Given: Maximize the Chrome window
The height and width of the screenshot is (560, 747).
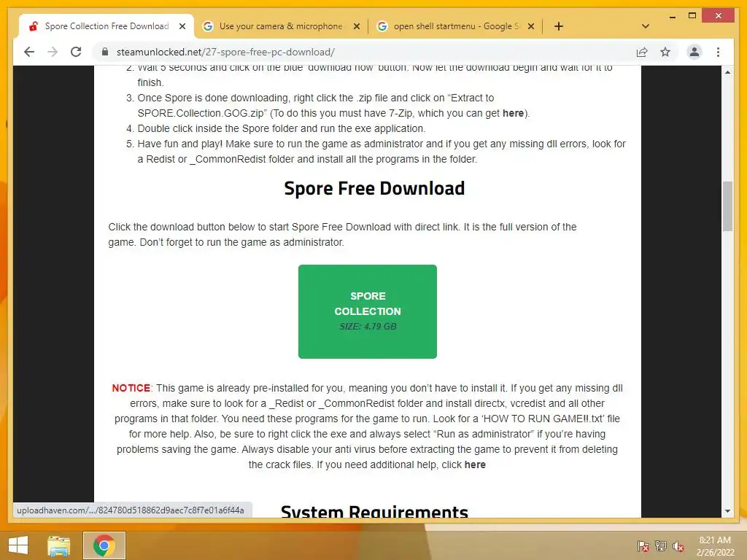Looking at the screenshot, I should (692, 16).
